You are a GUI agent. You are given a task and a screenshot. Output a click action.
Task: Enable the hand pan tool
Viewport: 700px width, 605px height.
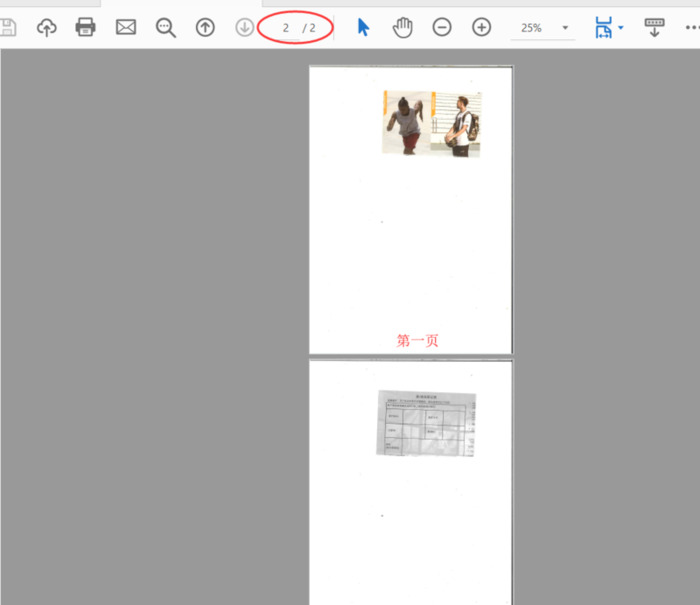pos(402,27)
